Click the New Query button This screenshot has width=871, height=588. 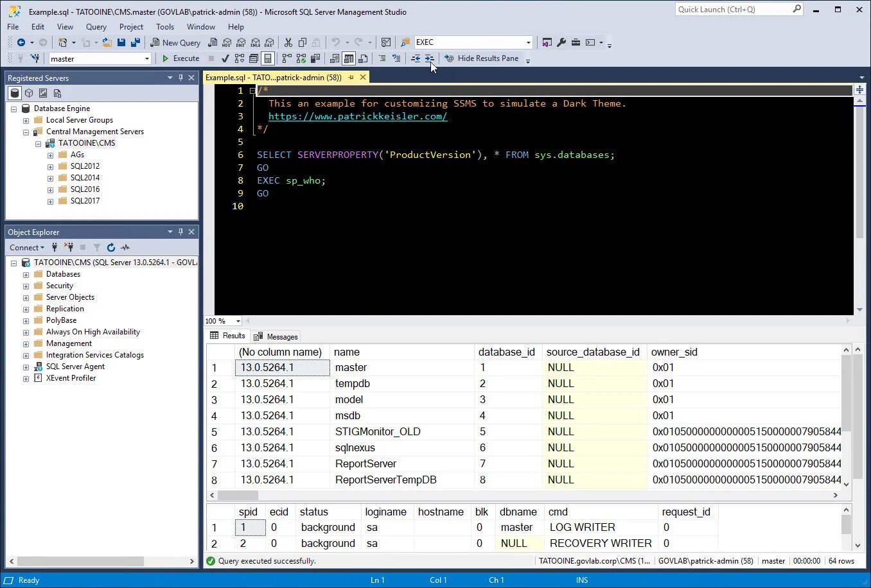coord(175,42)
